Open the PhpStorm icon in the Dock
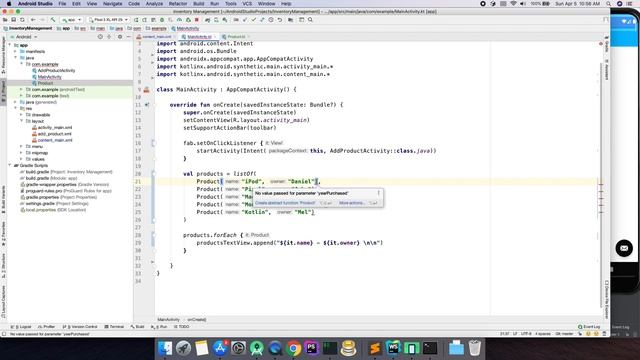Viewport: 640px width, 360px height. click(311, 348)
